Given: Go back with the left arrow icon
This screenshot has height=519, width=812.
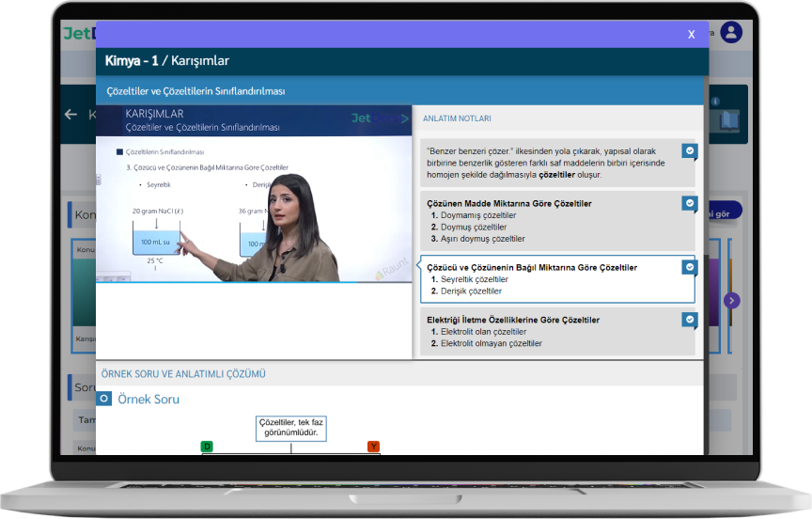Looking at the screenshot, I should point(70,115).
